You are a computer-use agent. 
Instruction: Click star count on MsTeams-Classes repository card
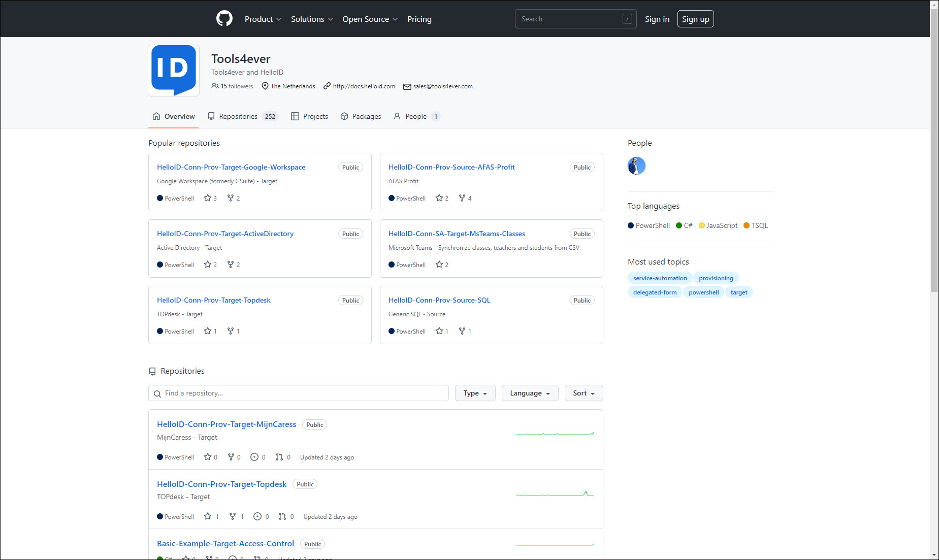(442, 265)
